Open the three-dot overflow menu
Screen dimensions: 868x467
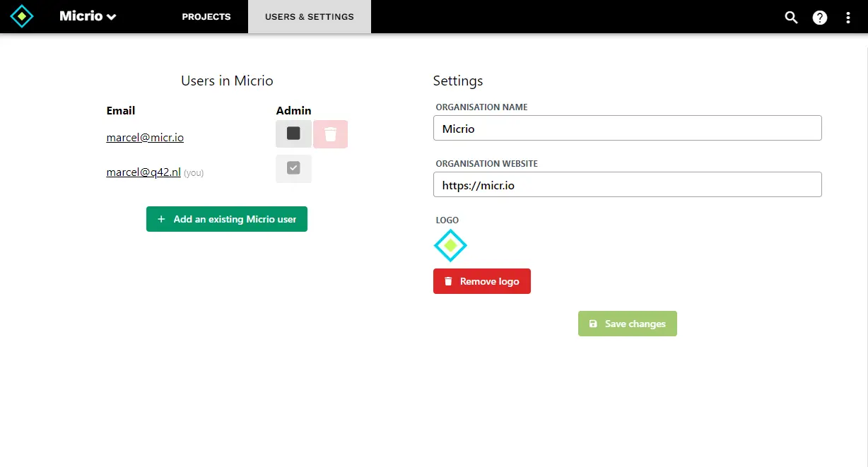(848, 18)
